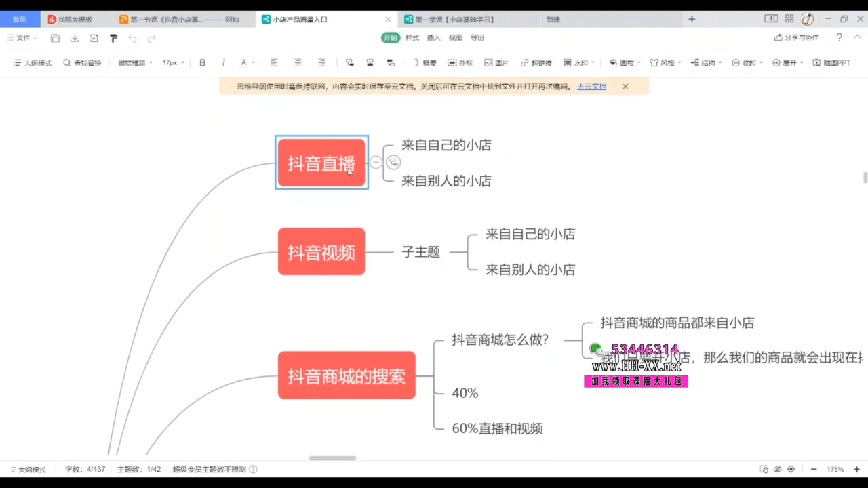The image size is (868, 488).
Task: Add an outer frame (外框)
Action: pyautogui.click(x=460, y=62)
